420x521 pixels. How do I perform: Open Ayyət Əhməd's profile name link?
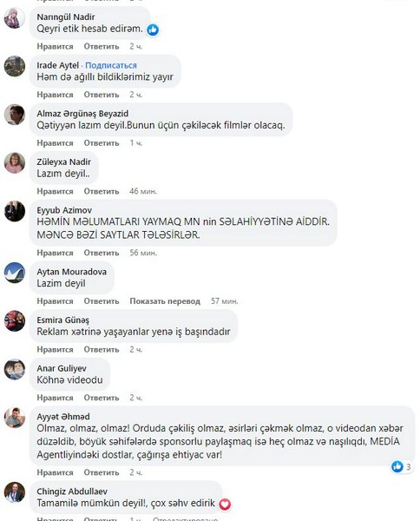coord(63,417)
